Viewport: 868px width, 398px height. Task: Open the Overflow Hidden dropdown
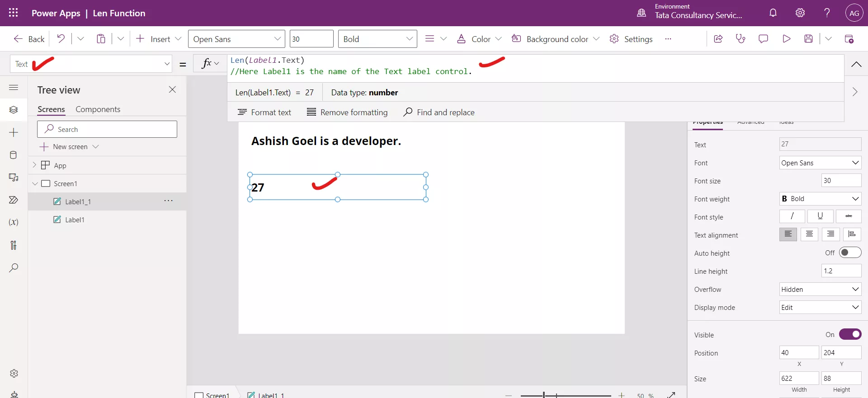820,289
